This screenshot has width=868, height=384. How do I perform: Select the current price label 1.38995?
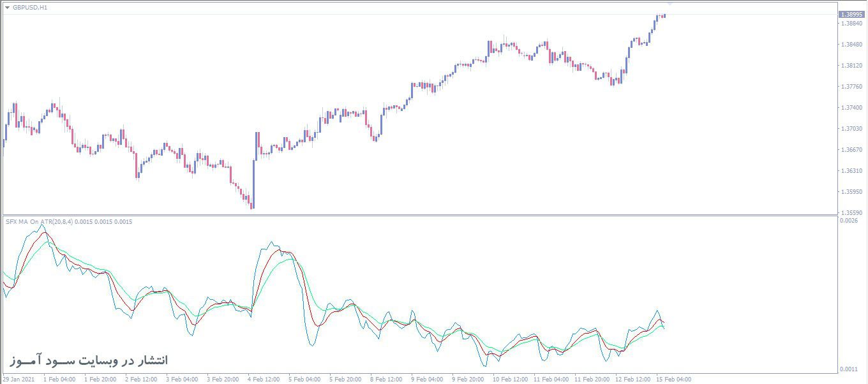tap(851, 14)
